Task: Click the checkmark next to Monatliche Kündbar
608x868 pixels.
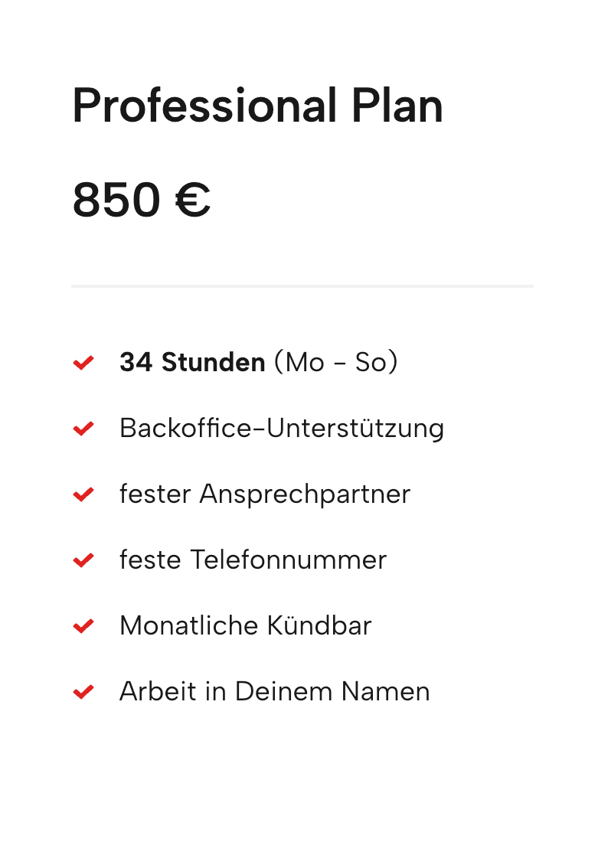Action: [x=83, y=626]
